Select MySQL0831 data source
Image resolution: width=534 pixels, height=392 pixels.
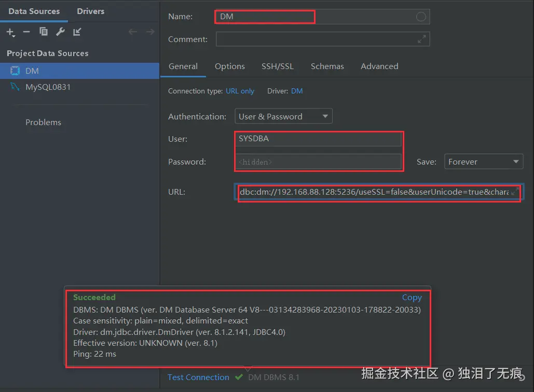(80, 87)
